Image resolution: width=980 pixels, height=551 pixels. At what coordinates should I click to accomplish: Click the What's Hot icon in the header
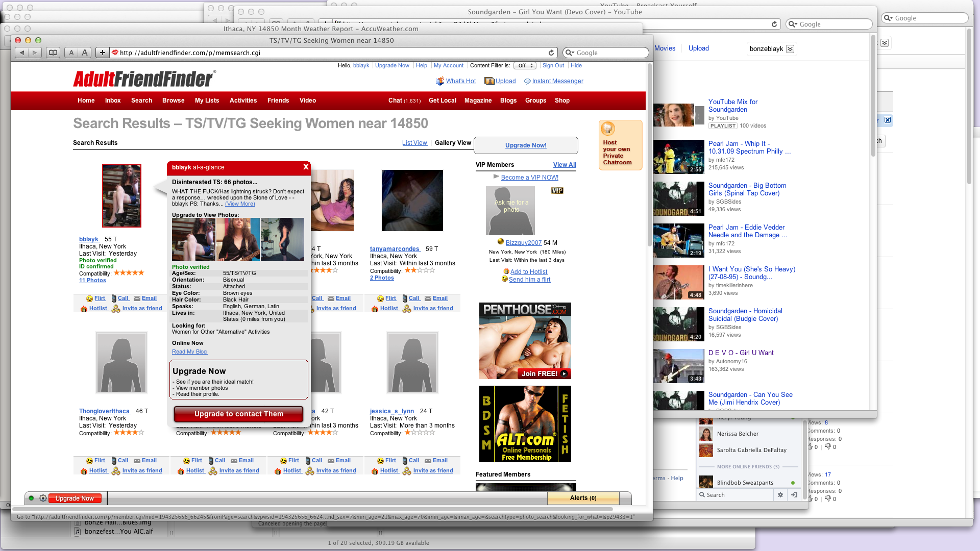click(x=439, y=81)
